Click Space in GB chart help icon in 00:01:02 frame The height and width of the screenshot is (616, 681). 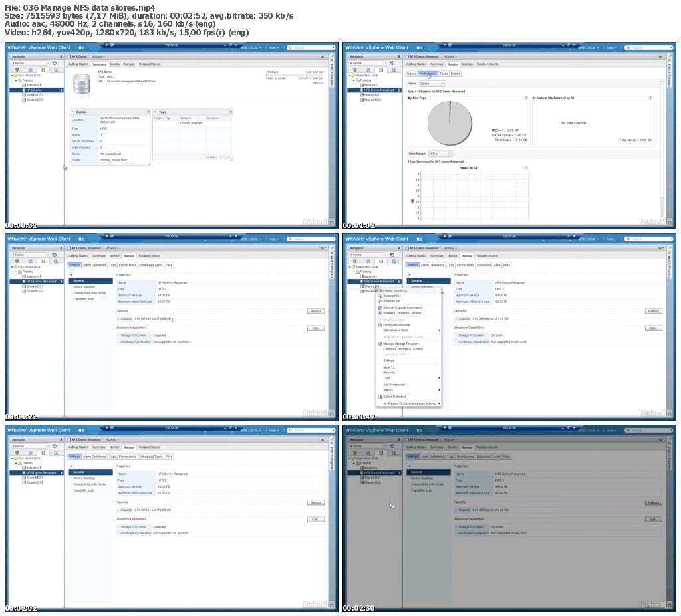(x=526, y=168)
